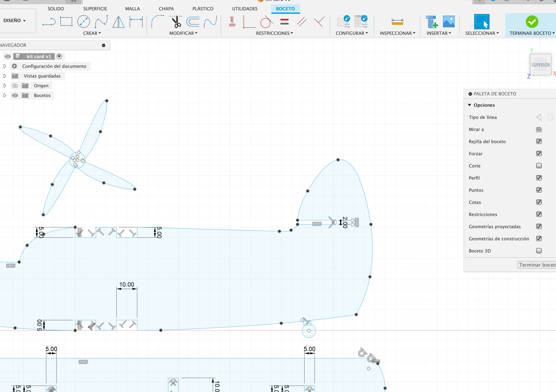Viewport: 556px width, 392px height.
Task: Disable Boceto 3D checkbox
Action: (539, 251)
